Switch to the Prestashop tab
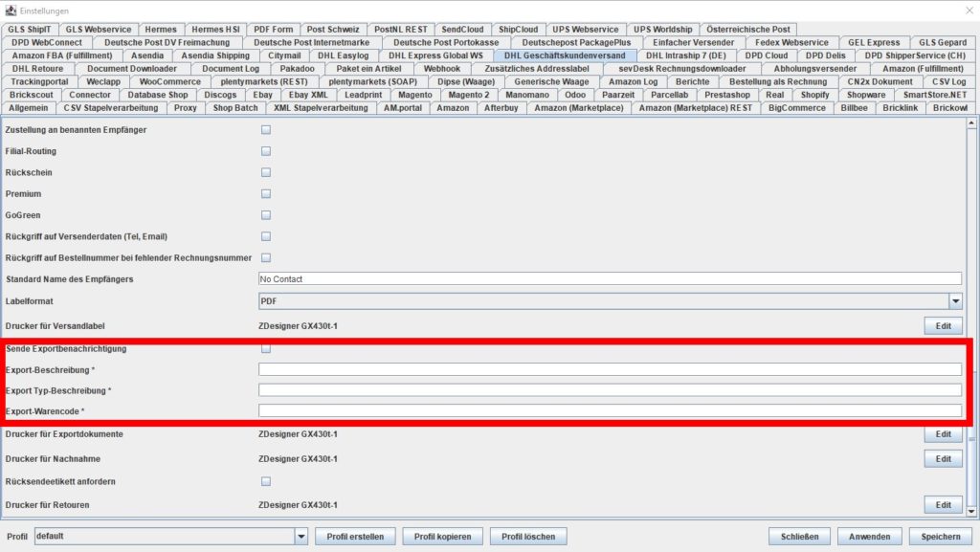 coord(727,95)
